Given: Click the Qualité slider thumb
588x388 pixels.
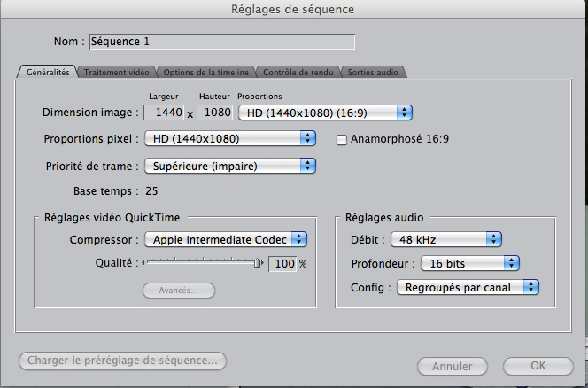Looking at the screenshot, I should pos(257,263).
